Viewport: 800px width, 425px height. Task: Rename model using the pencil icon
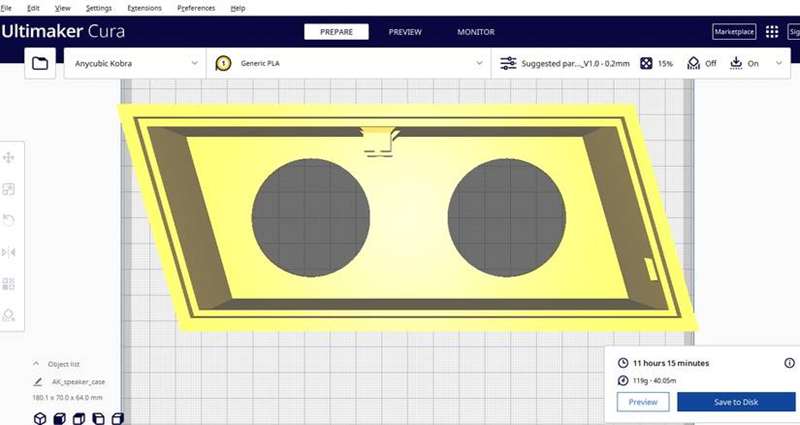(x=38, y=382)
